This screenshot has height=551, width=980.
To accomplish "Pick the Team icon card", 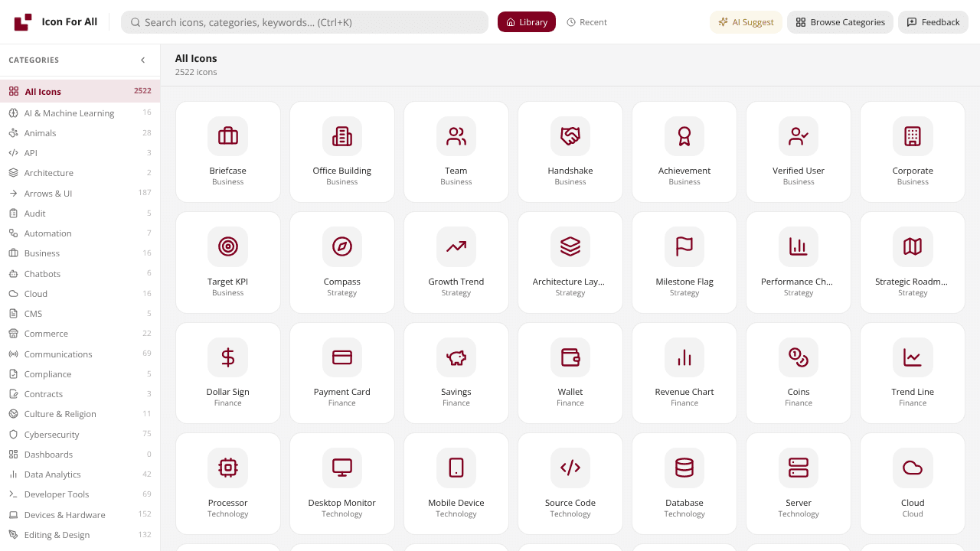I will tap(456, 152).
